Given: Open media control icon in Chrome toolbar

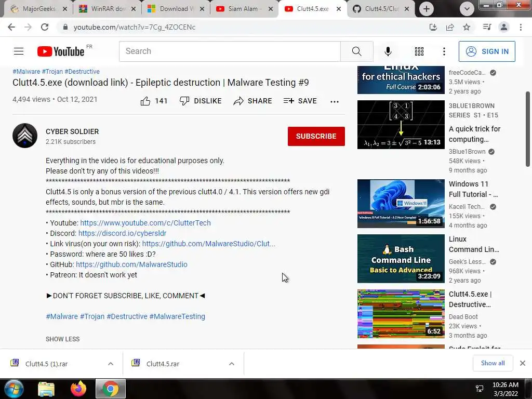Looking at the screenshot, I should (x=487, y=27).
